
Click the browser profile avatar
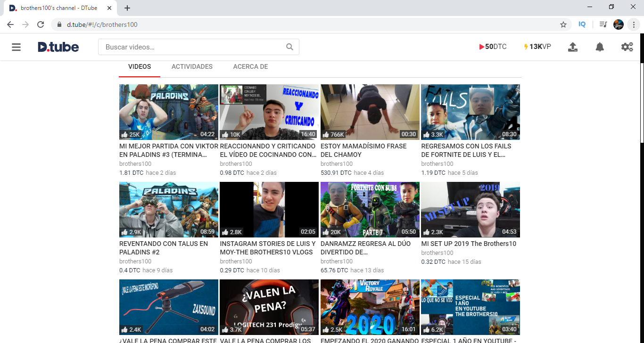pyautogui.click(x=618, y=24)
